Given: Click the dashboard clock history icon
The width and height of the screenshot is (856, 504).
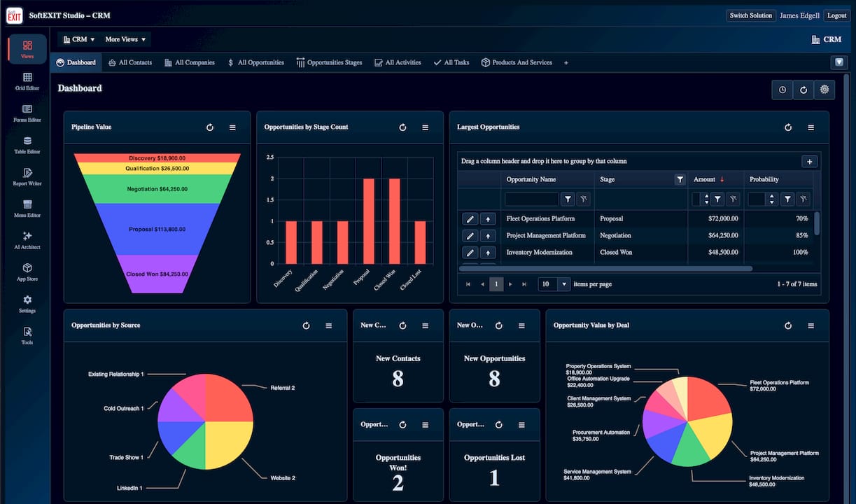Looking at the screenshot, I should (x=782, y=90).
